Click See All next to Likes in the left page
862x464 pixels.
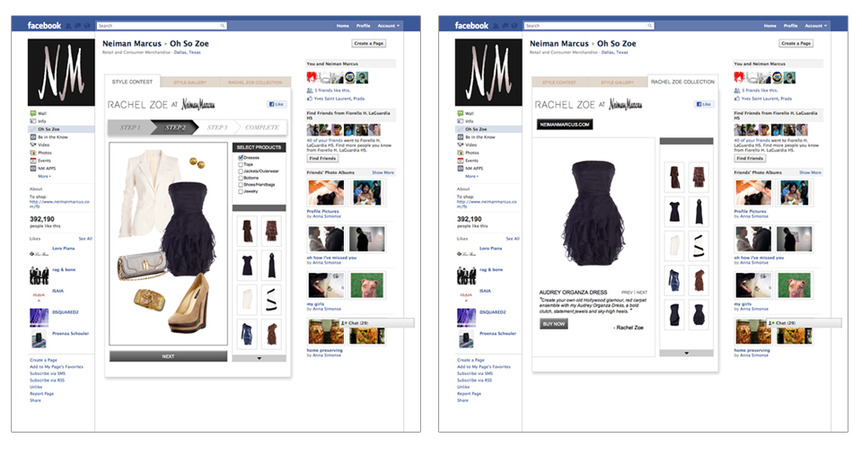(x=85, y=239)
